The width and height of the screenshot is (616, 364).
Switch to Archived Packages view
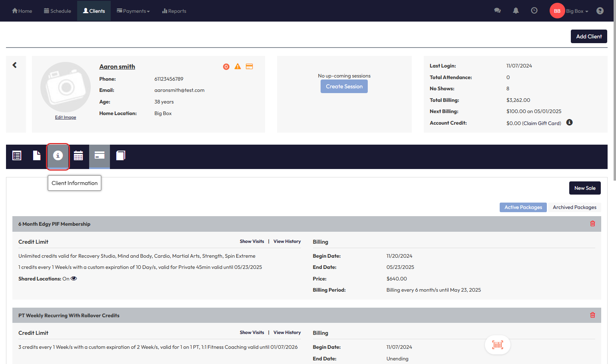click(x=574, y=207)
